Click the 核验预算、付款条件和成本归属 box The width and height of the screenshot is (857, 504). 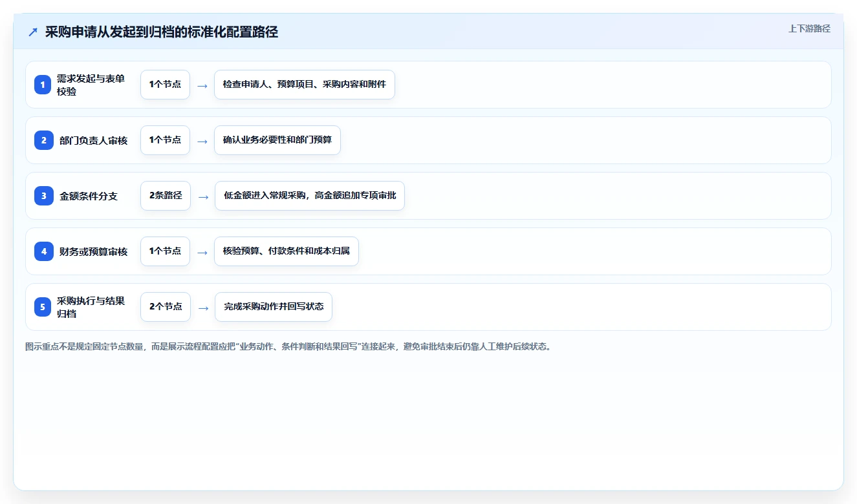click(x=287, y=251)
